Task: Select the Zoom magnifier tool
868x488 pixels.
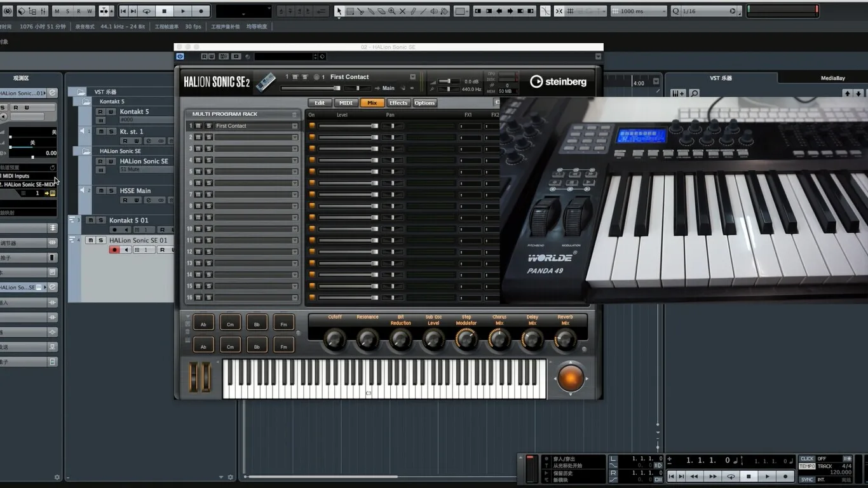Action: pyautogui.click(x=392, y=11)
